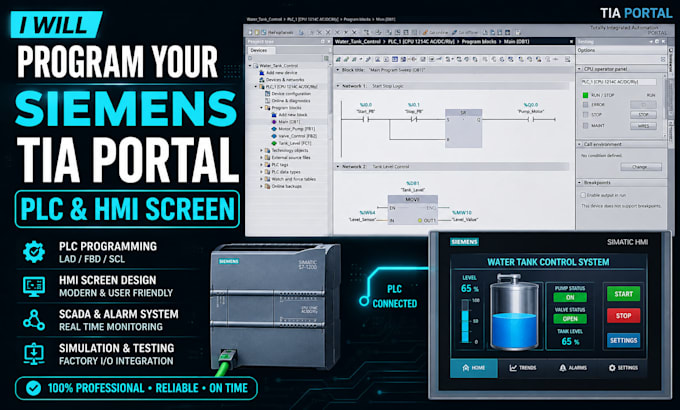The image size is (680, 410).
Task: Select Main [OB1] block in tree
Action: point(285,121)
